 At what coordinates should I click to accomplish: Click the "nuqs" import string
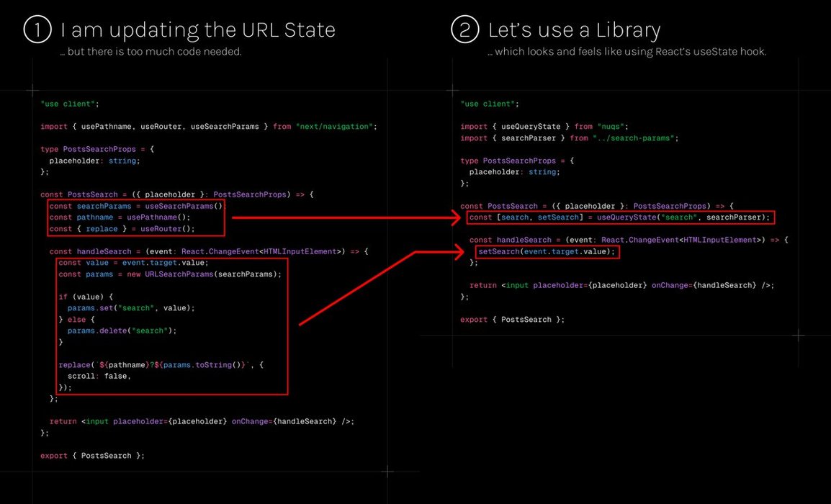608,127
